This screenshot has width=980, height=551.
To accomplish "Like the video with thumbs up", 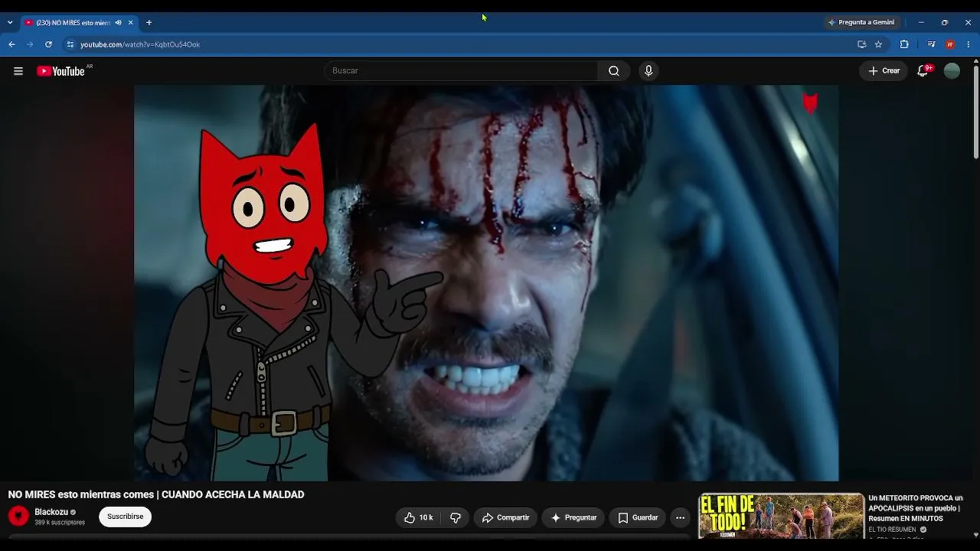I will [419, 518].
